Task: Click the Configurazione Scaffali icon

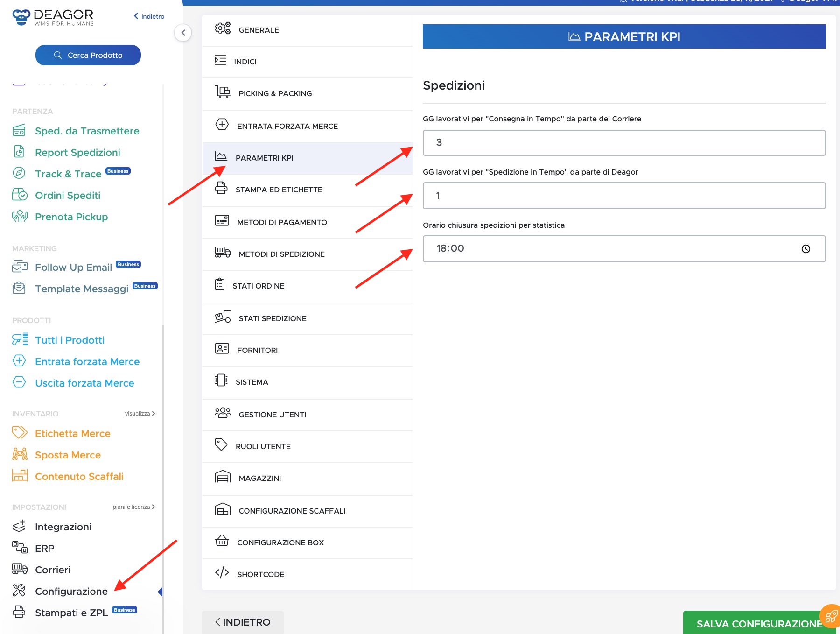Action: 223,509
